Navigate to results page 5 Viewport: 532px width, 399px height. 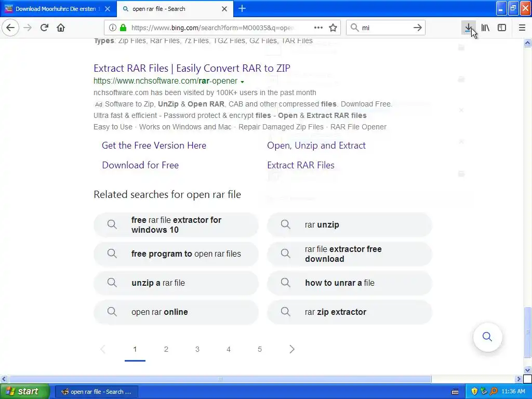(x=260, y=349)
